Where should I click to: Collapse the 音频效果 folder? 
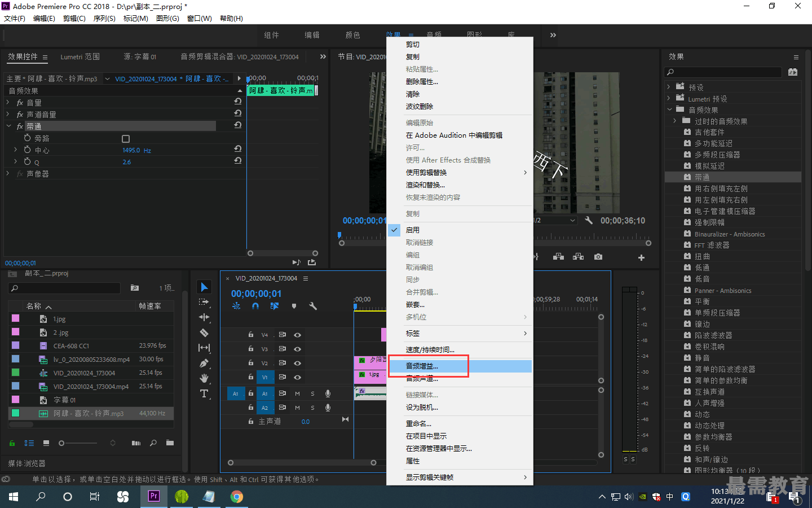point(669,110)
